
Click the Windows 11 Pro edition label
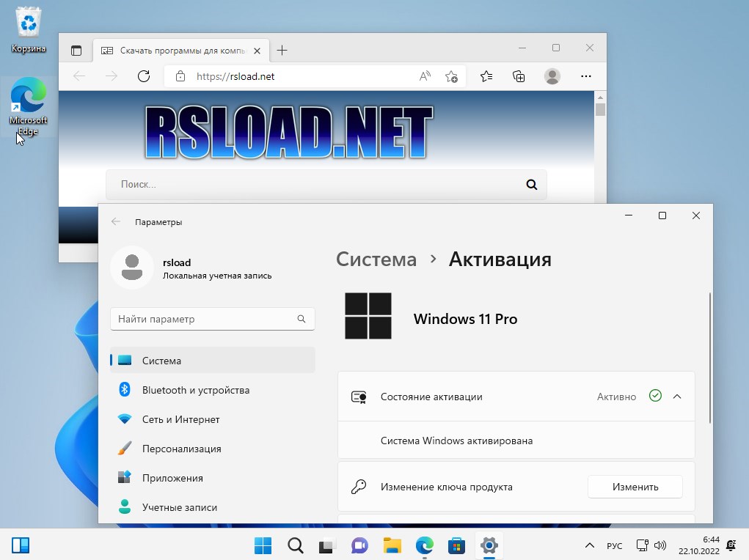(x=465, y=319)
